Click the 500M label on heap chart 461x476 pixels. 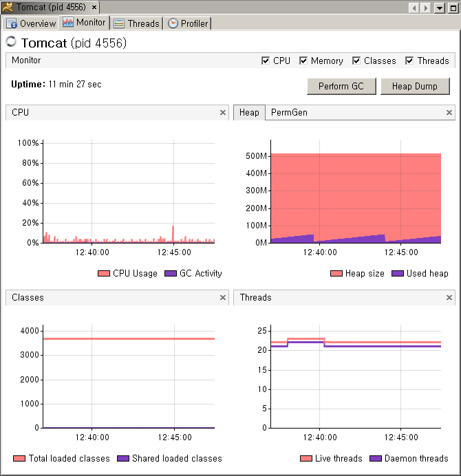click(256, 156)
